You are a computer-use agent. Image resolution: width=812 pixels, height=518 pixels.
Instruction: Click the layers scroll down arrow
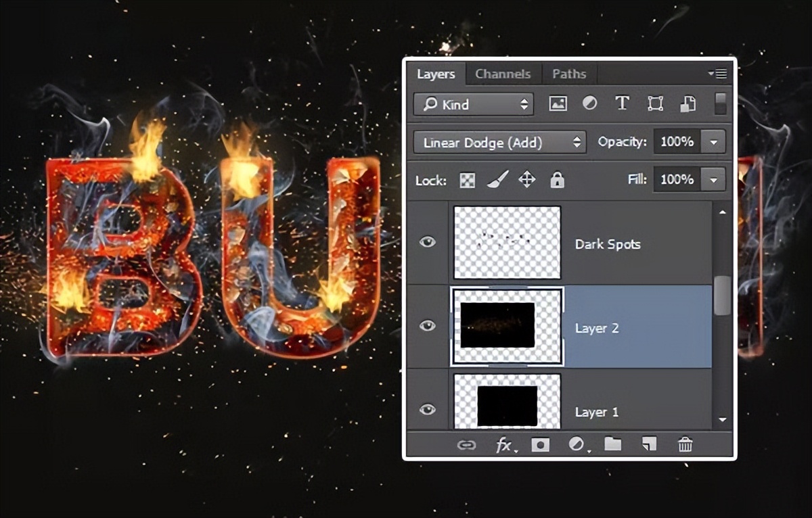[x=722, y=420]
